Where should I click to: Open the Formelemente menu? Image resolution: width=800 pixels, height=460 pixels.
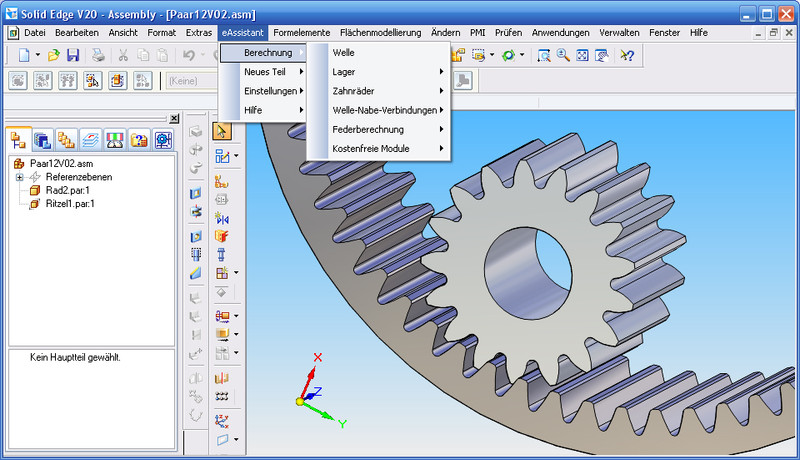coord(304,33)
